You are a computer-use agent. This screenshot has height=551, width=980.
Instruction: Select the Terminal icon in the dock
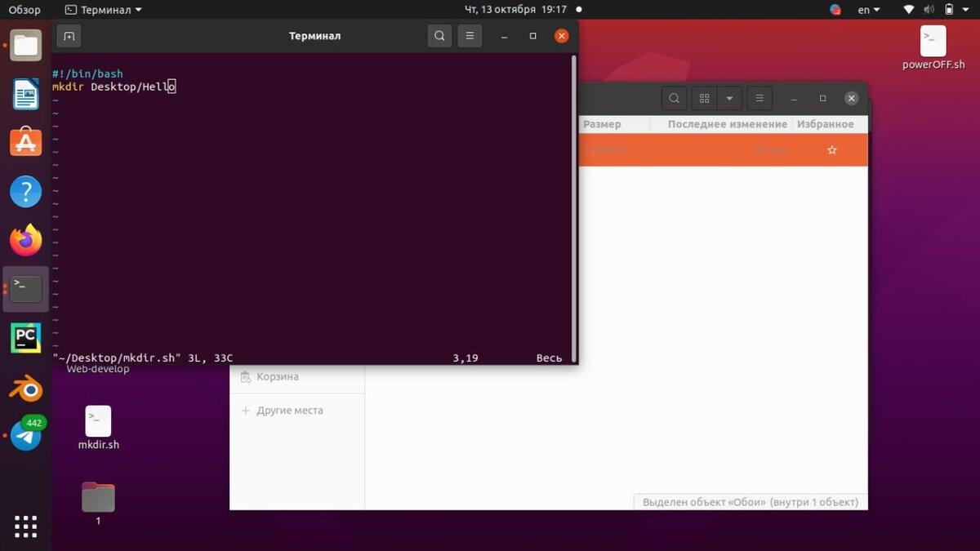(26, 288)
